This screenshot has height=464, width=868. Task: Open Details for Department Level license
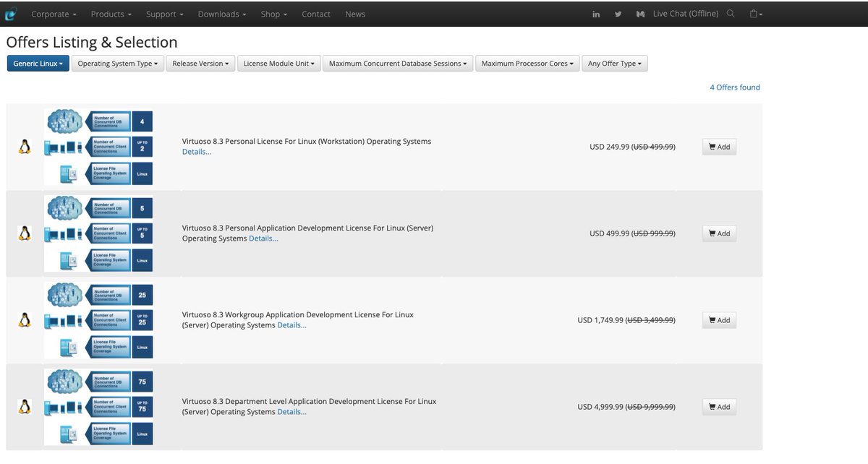click(x=292, y=412)
